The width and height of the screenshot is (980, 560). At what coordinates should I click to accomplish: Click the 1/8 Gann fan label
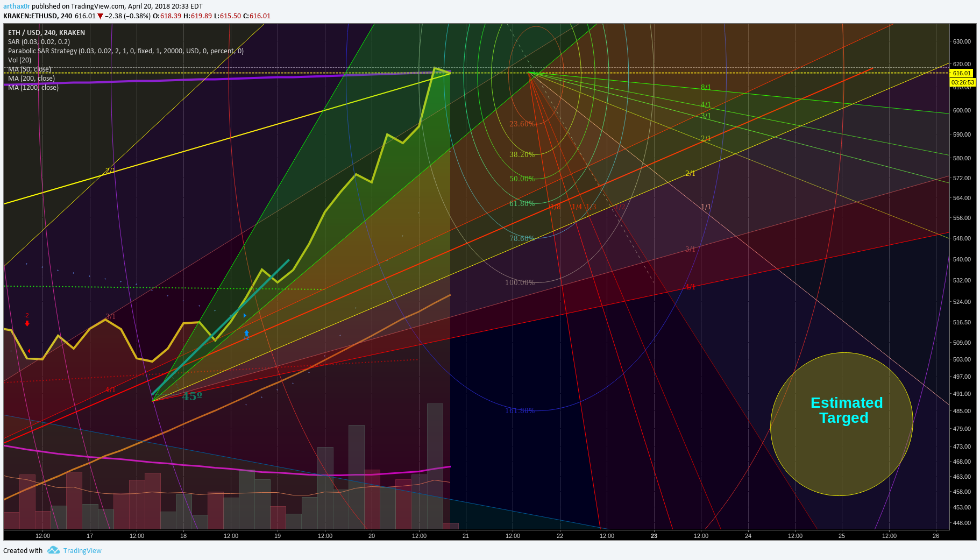[555, 207]
